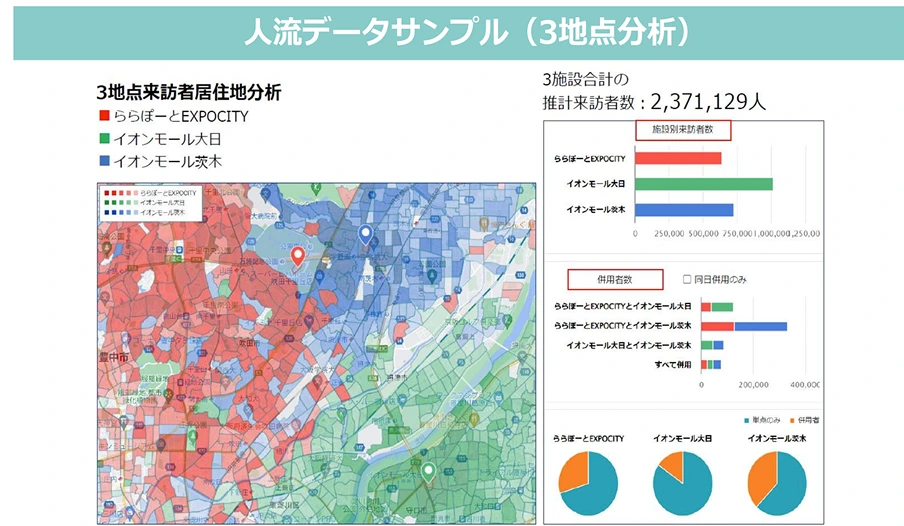The image size is (904, 526).
Task: Click the map overlay legend box
Action: [x=151, y=203]
